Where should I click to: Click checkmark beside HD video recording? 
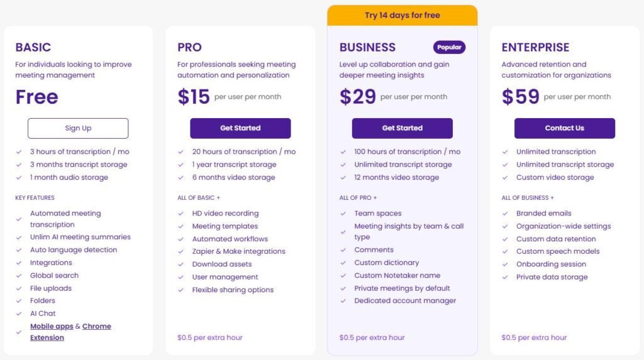pos(181,214)
